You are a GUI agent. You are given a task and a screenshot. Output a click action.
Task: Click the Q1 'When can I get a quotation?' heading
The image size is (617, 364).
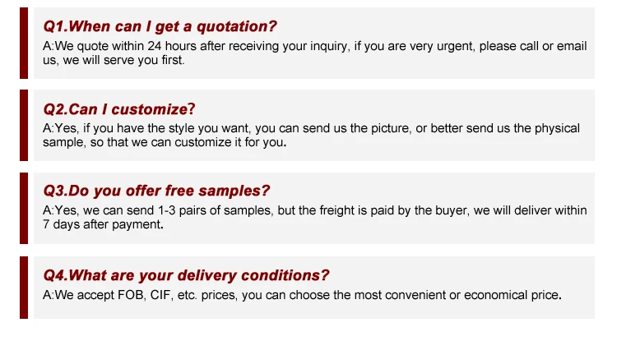click(x=160, y=26)
